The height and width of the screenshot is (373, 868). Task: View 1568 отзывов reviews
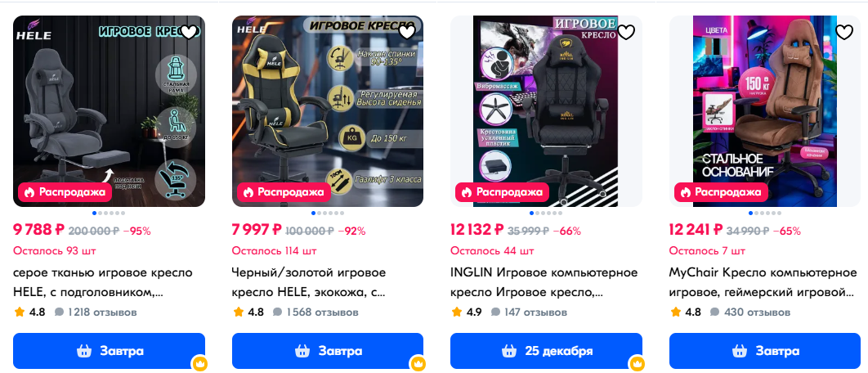pos(315,312)
